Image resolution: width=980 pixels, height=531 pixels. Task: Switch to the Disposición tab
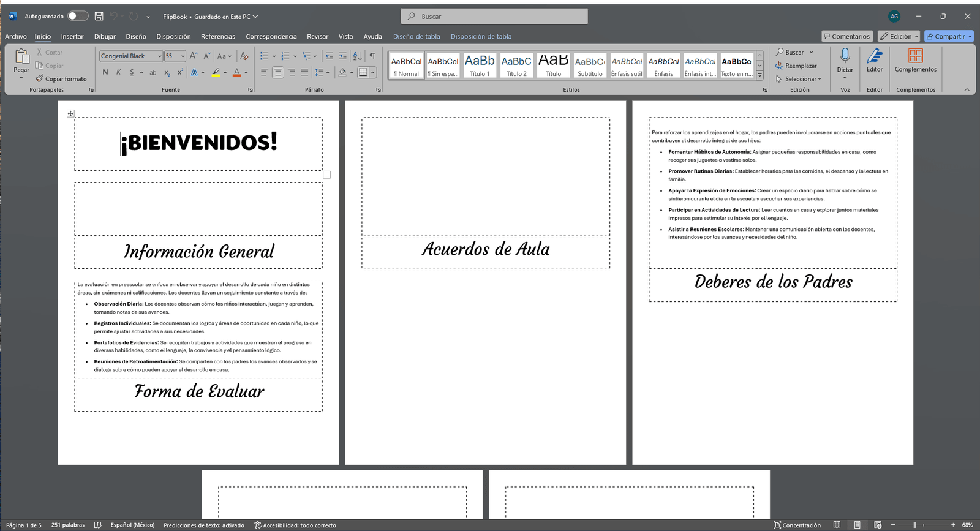pos(173,36)
